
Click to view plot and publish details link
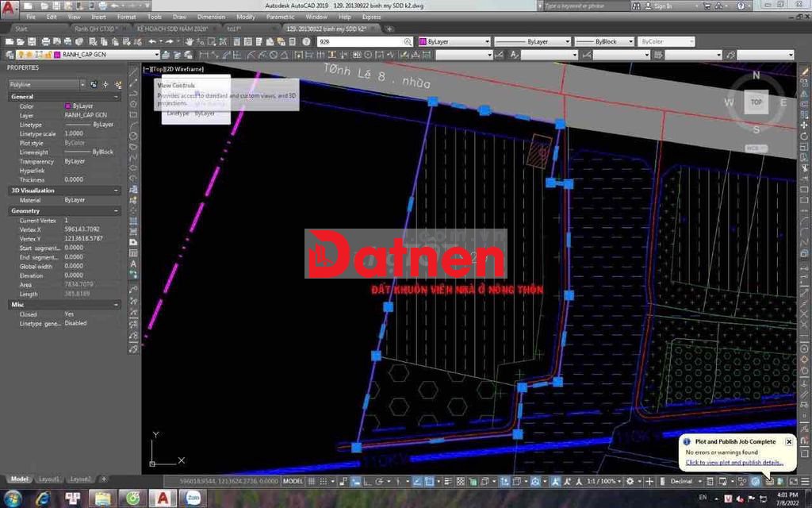click(x=734, y=462)
